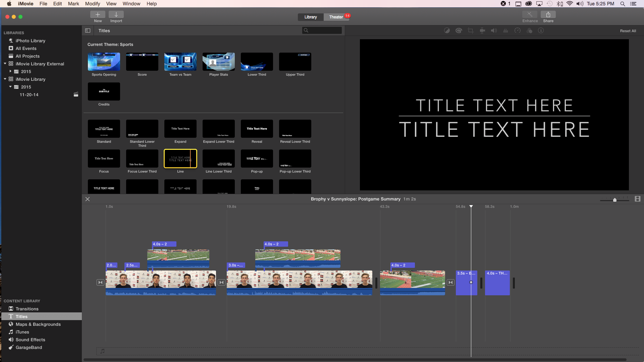Collapse the iMovie Library External tree
644x362 pixels.
(x=5, y=64)
